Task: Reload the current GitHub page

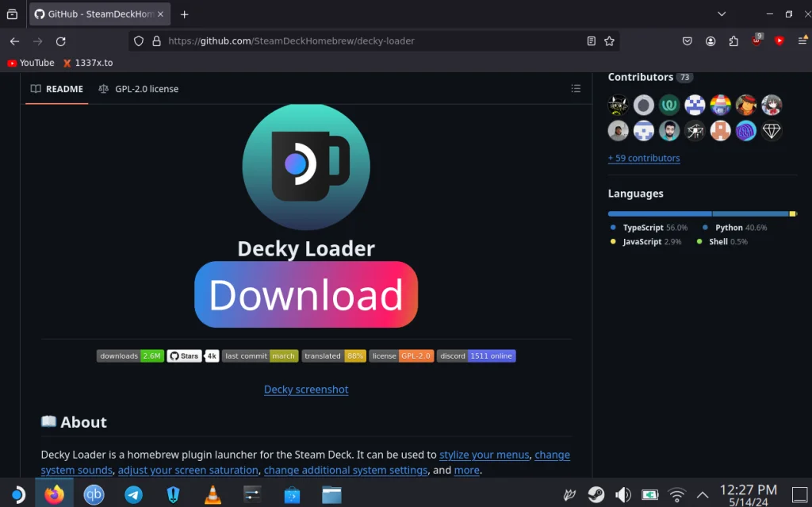Action: click(x=60, y=41)
